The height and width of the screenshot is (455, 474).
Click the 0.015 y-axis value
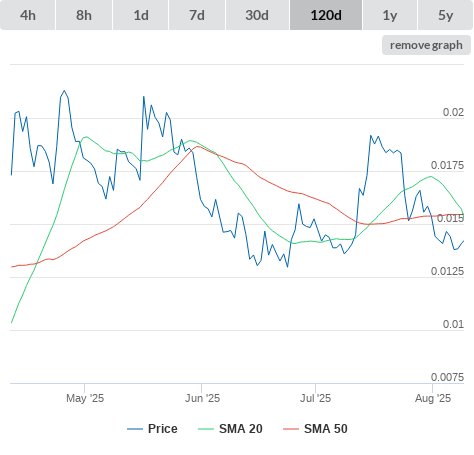tap(450, 218)
